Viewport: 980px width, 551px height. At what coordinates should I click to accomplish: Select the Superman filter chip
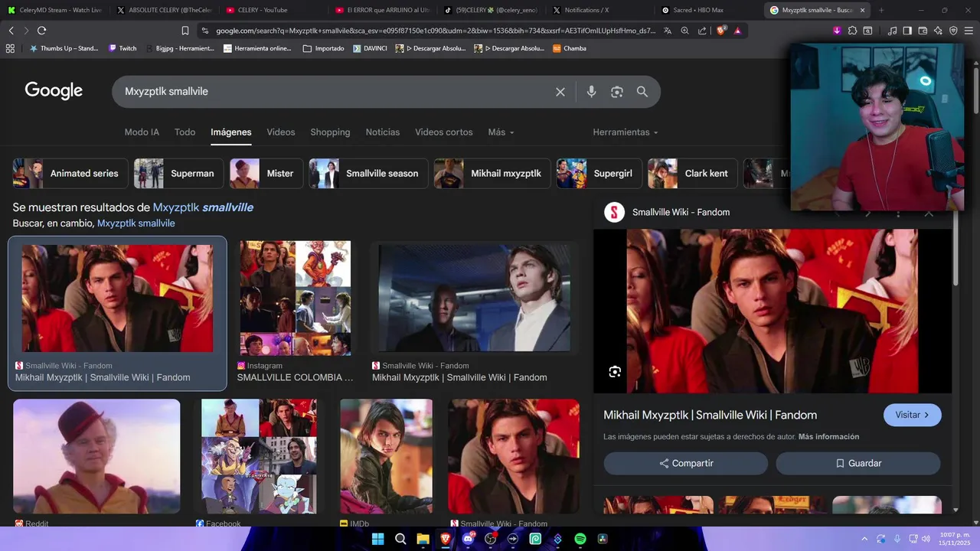click(178, 174)
